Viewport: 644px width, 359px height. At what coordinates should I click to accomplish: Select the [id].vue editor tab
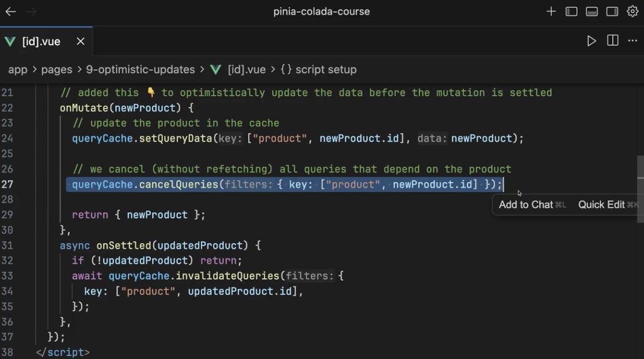46,41
